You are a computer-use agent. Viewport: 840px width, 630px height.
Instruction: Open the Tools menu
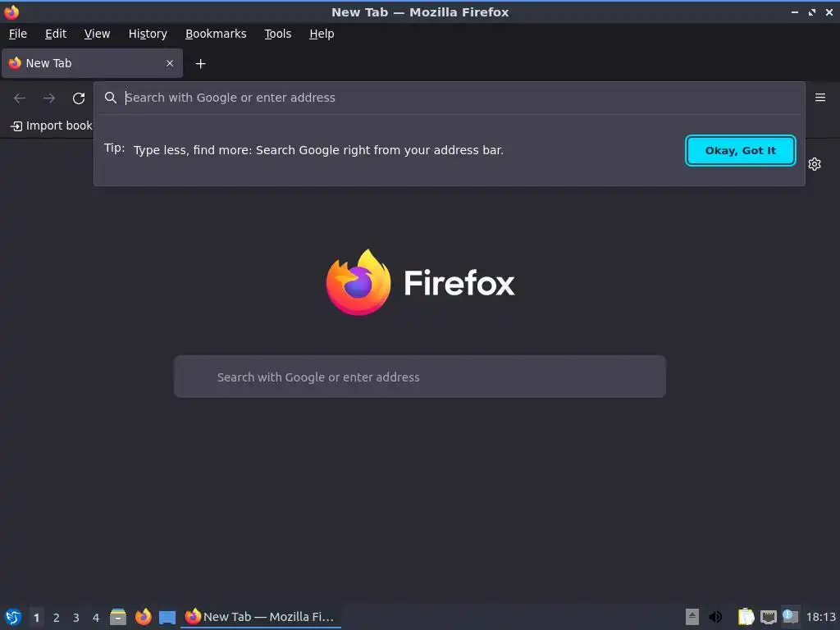pyautogui.click(x=277, y=34)
